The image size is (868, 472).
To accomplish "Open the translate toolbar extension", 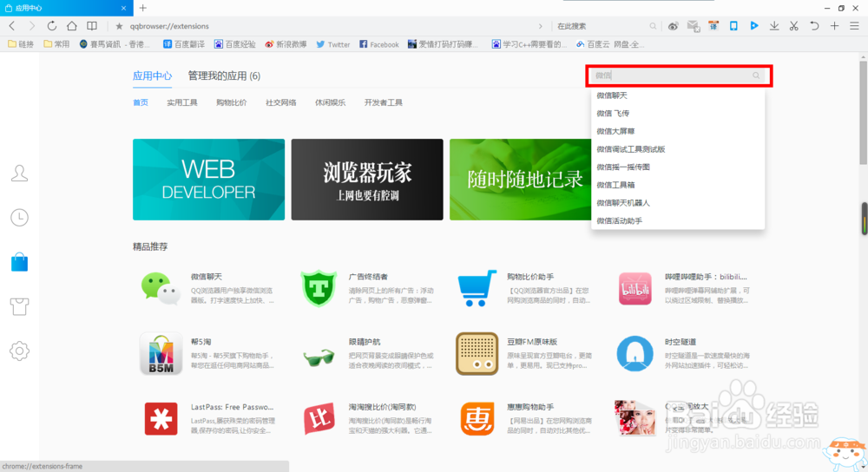I will (713, 26).
